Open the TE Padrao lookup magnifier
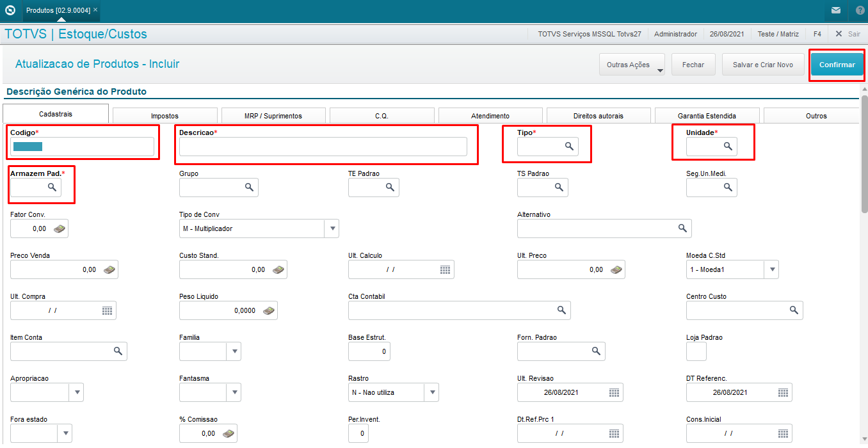This screenshot has width=868, height=448. pyautogui.click(x=390, y=188)
